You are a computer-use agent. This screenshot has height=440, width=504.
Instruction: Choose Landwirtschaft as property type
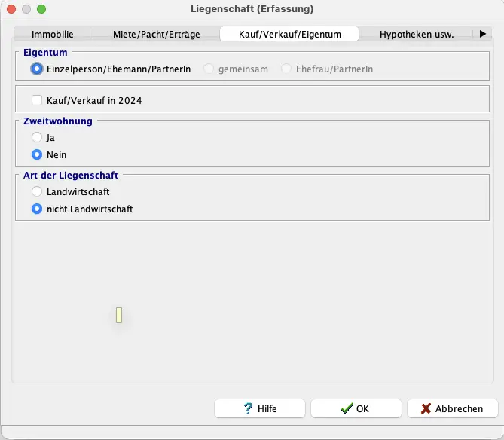click(37, 192)
